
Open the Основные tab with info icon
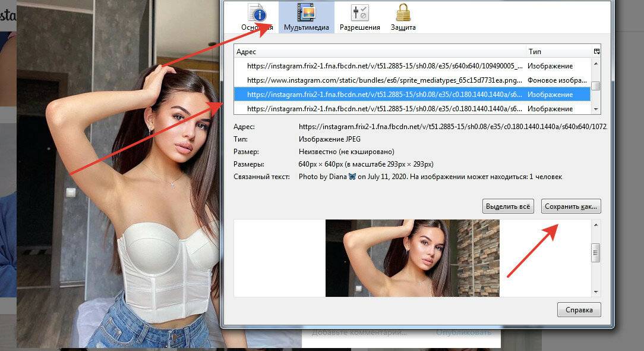click(257, 17)
